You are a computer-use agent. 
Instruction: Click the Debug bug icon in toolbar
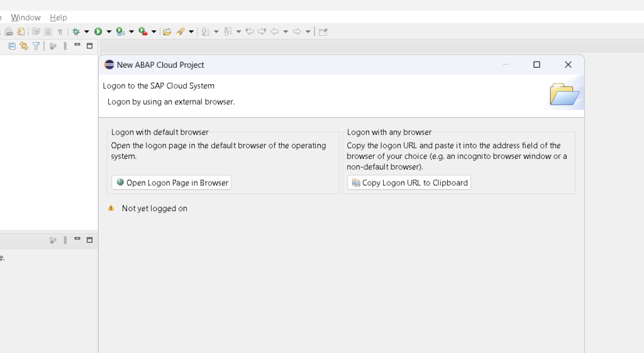[77, 31]
